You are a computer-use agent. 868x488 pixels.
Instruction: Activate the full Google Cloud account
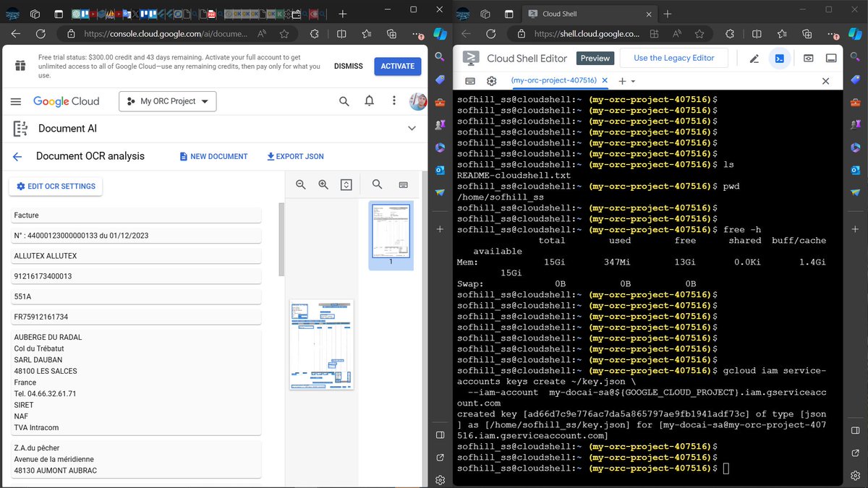398,66
